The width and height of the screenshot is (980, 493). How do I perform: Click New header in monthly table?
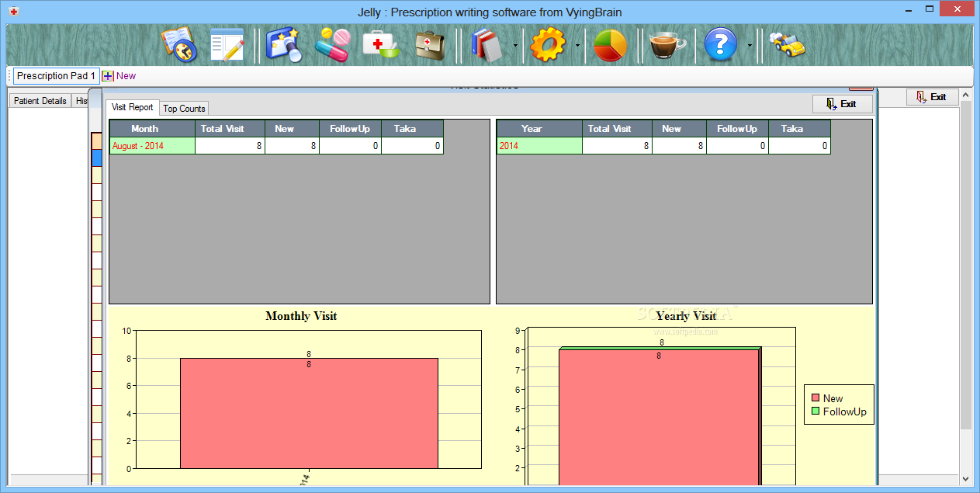[x=292, y=129]
